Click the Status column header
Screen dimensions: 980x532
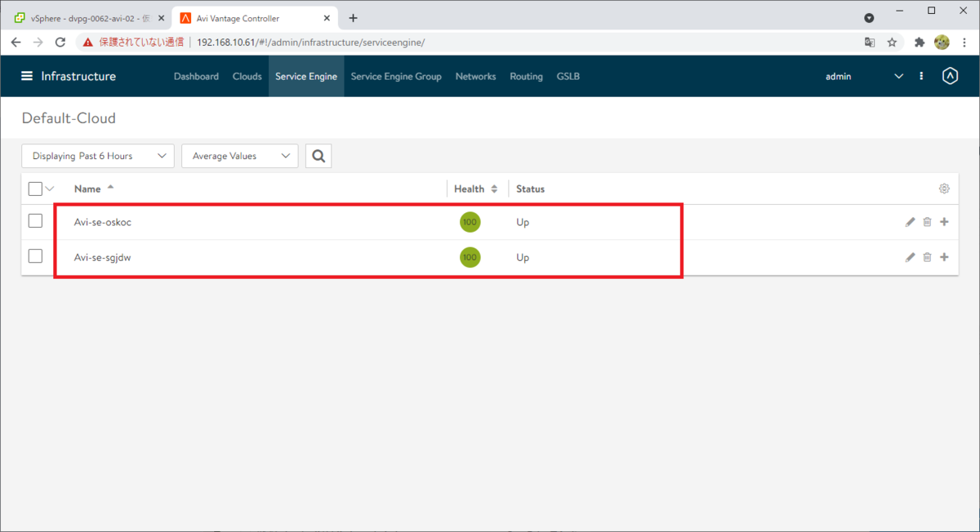(x=530, y=188)
